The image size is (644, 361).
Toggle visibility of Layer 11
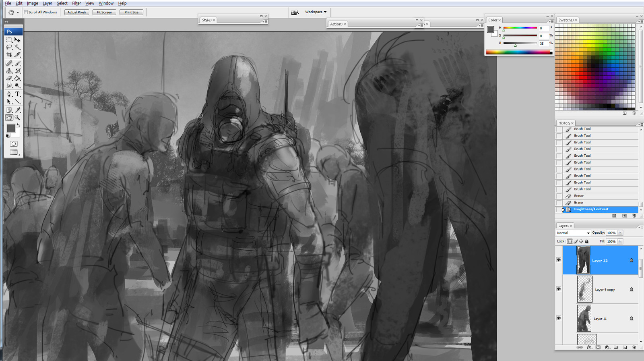pyautogui.click(x=558, y=318)
